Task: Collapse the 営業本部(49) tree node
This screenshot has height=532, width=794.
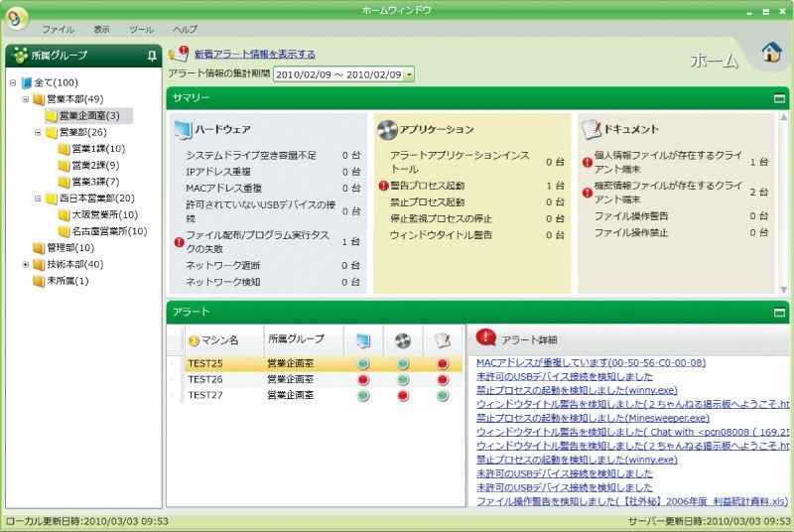Action: click(26, 99)
